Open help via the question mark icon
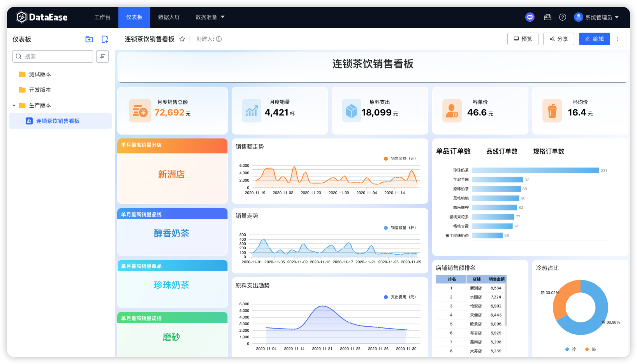The width and height of the screenshot is (637, 364). point(562,17)
